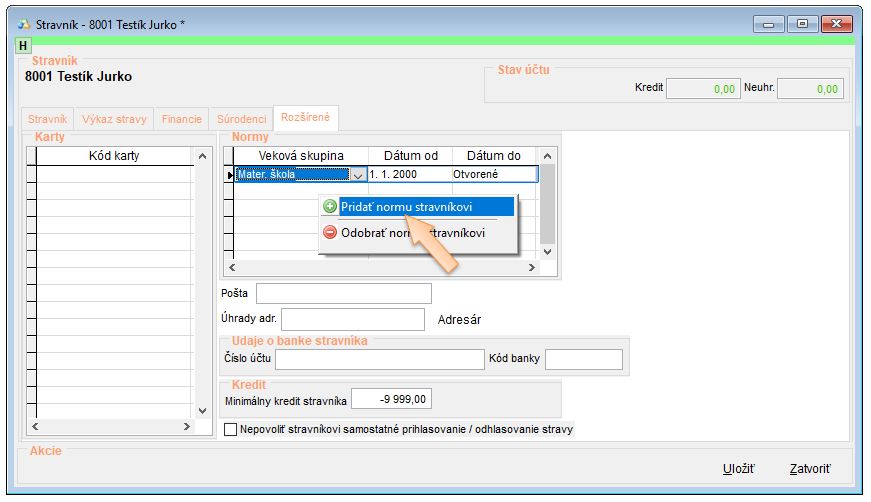This screenshot has height=502, width=871.
Task: Expand the Veková skupina dropdown
Action: click(x=359, y=174)
